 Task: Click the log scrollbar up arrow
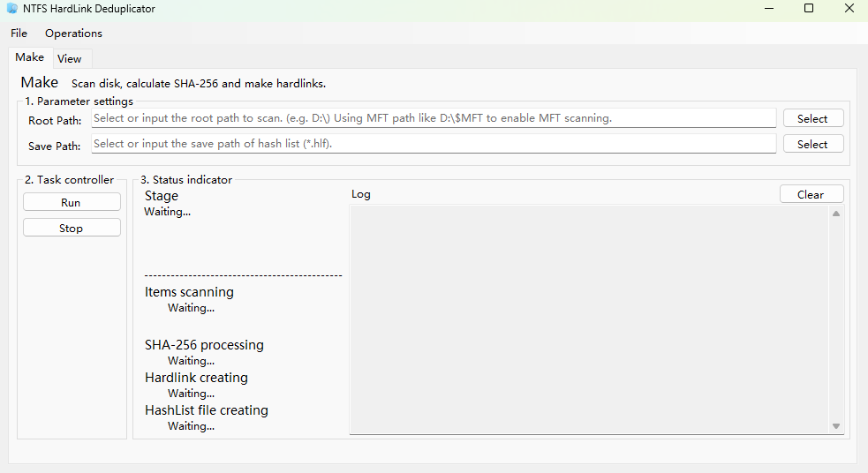pos(836,214)
